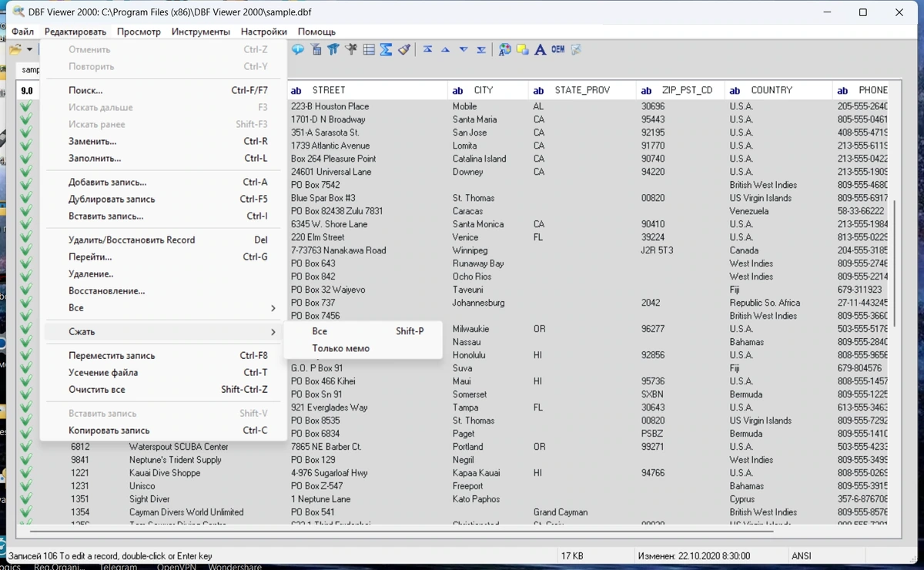Expand the Все submenu arrow
Image resolution: width=924 pixels, height=570 pixels.
(273, 308)
